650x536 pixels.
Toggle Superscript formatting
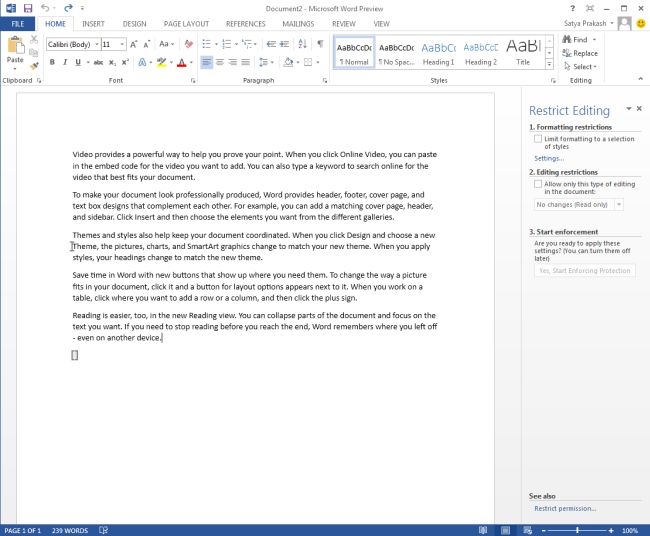pyautogui.click(x=125, y=62)
